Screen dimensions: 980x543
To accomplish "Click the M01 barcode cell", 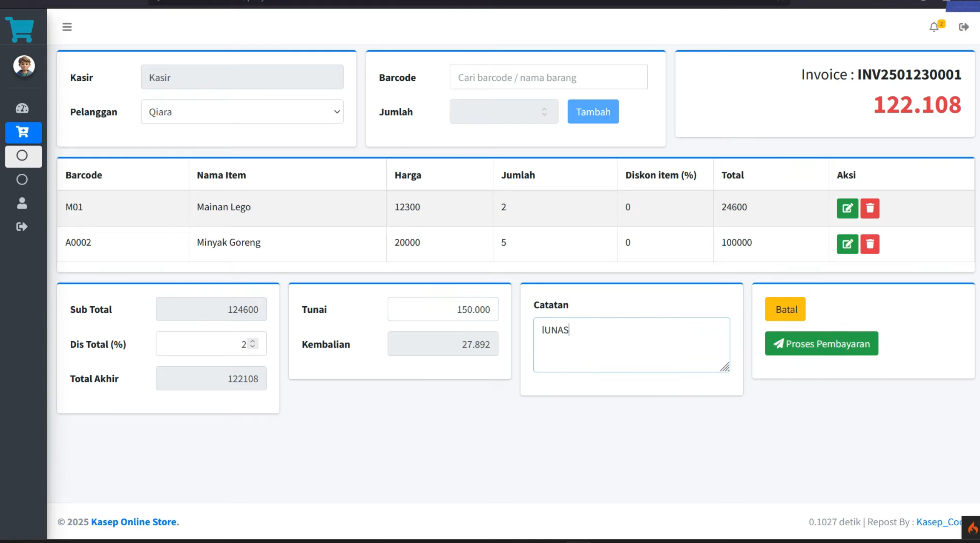I will [x=123, y=208].
